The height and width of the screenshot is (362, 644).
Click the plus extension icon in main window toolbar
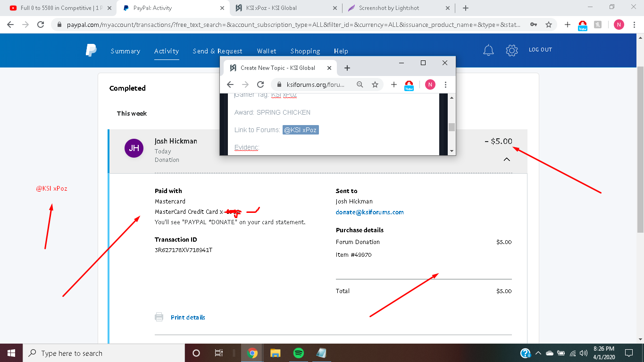[x=568, y=25]
